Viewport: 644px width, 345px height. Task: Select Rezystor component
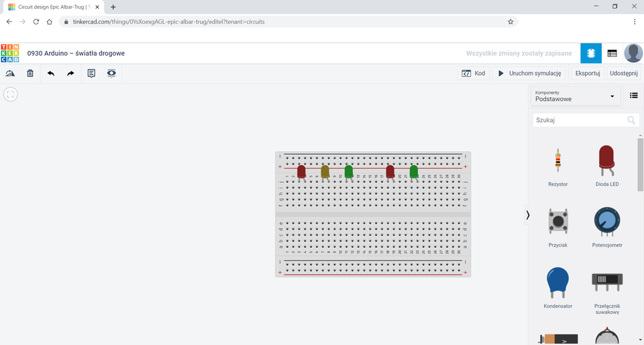click(x=557, y=167)
